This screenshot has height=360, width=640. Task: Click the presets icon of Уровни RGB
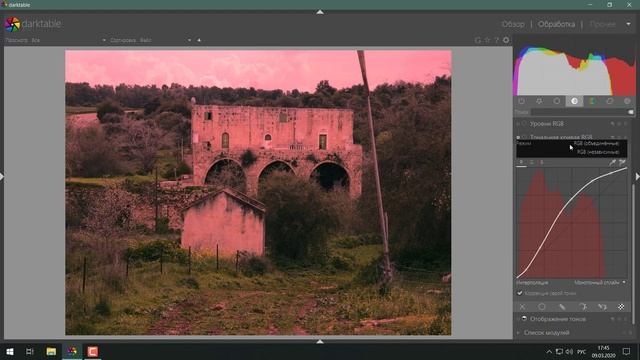(625, 124)
